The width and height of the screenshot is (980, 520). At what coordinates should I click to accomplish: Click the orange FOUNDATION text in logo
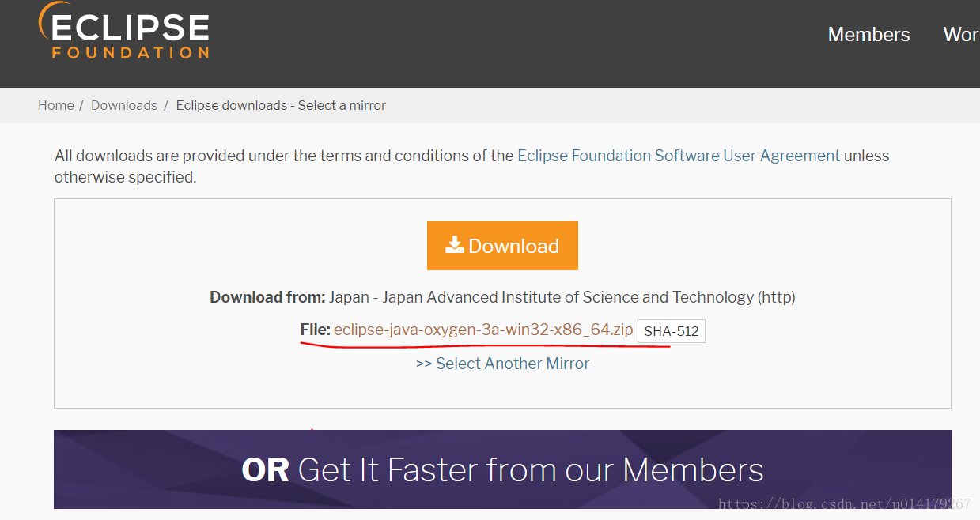point(131,53)
